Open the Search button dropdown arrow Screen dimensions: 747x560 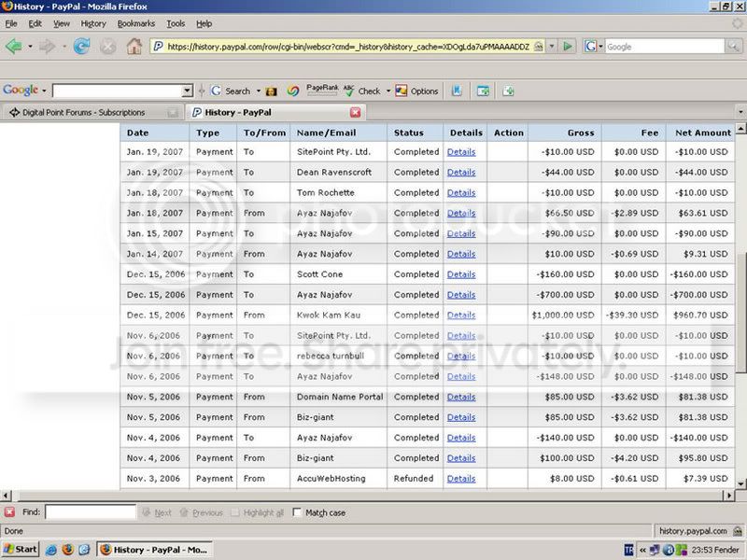pyautogui.click(x=259, y=91)
